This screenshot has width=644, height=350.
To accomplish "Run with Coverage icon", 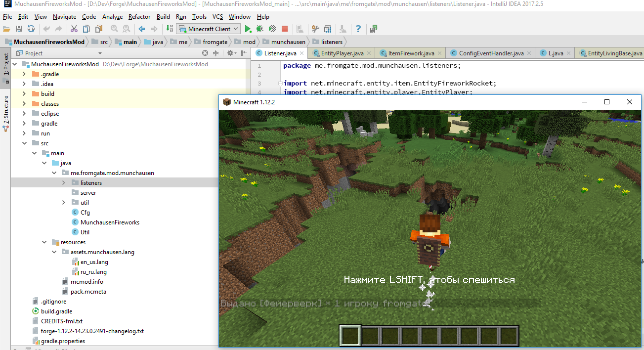I will coord(272,29).
